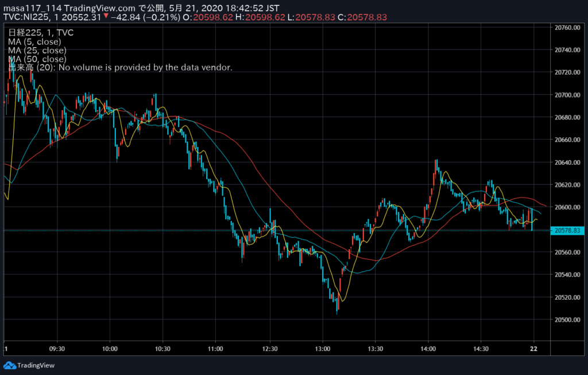Click the 20600.00 price axis label
The width and height of the screenshot is (588, 375).
(567, 207)
